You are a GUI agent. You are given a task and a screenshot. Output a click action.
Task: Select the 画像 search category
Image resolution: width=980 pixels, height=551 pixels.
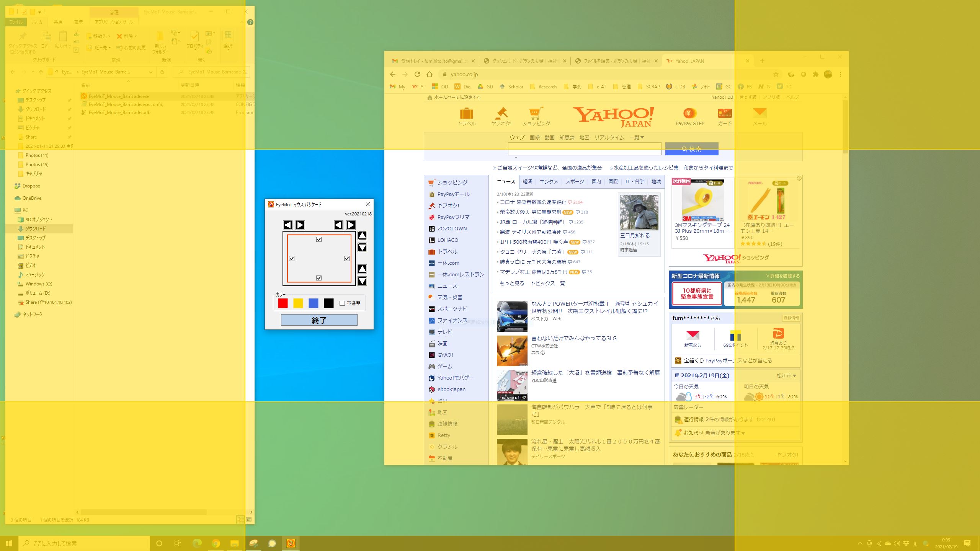535,137
